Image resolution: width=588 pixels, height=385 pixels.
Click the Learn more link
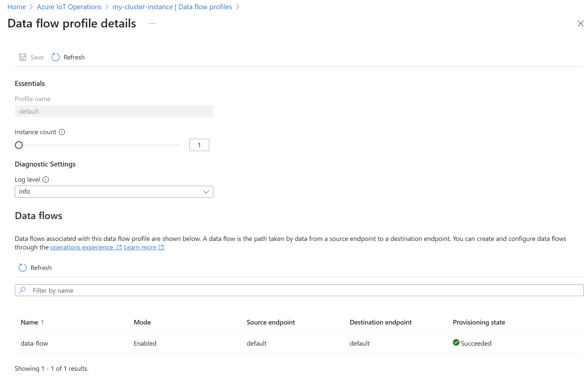[140, 247]
